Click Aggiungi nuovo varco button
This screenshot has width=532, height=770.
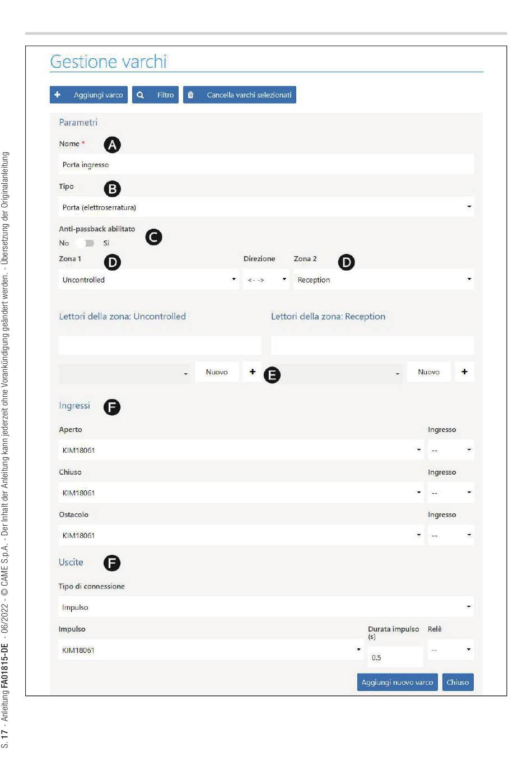coord(397,682)
